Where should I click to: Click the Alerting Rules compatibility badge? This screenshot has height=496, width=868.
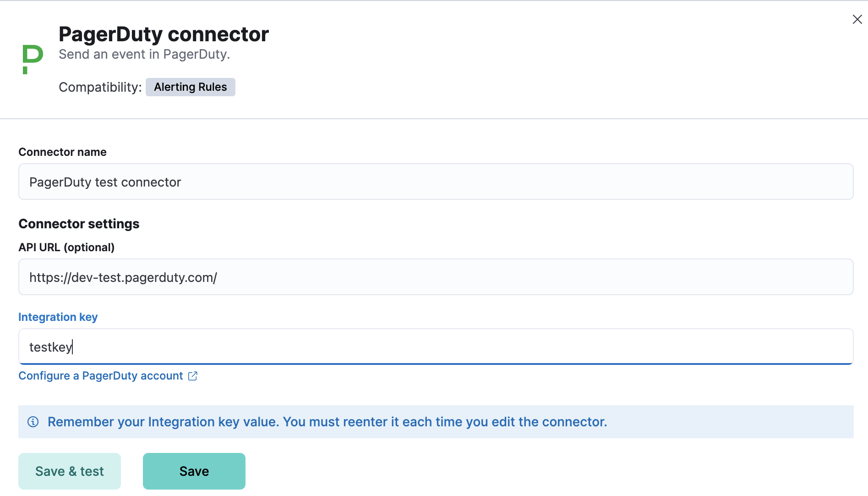pyautogui.click(x=190, y=87)
